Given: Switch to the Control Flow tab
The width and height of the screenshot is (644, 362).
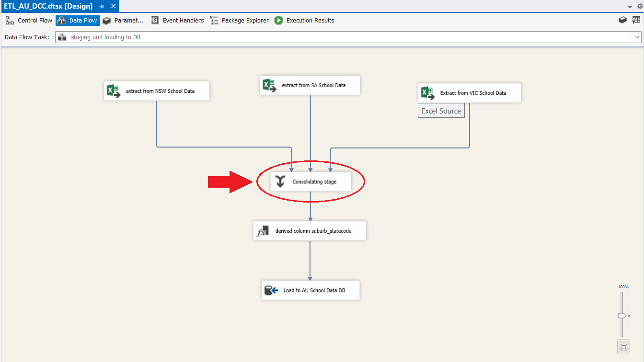Looking at the screenshot, I should coord(29,21).
